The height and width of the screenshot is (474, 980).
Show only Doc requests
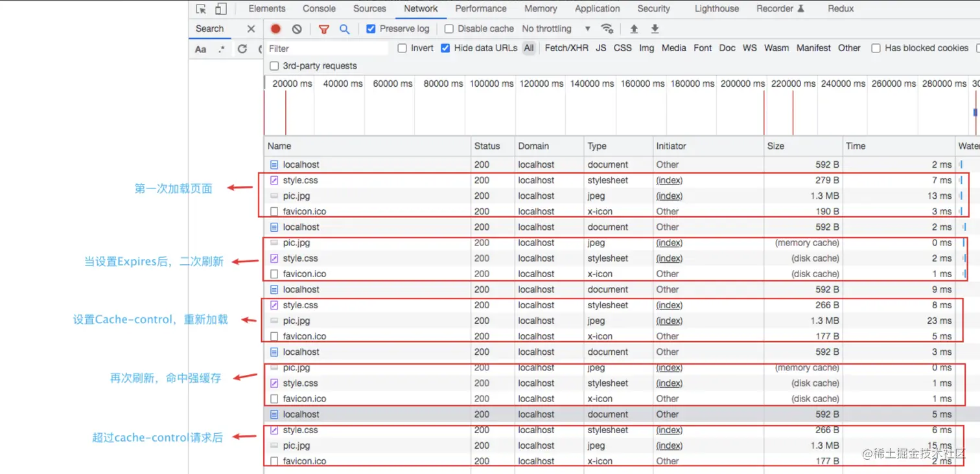(x=727, y=48)
